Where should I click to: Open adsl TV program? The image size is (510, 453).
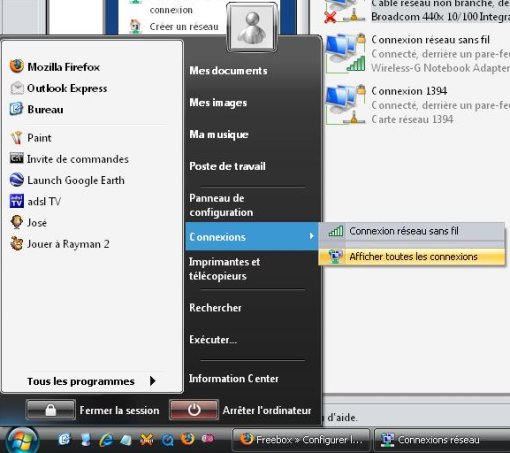pos(35,201)
